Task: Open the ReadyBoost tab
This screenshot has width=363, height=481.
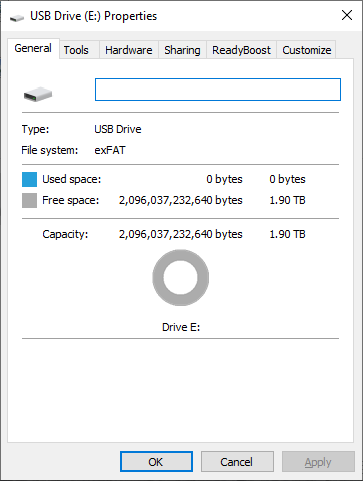Action: click(x=241, y=50)
